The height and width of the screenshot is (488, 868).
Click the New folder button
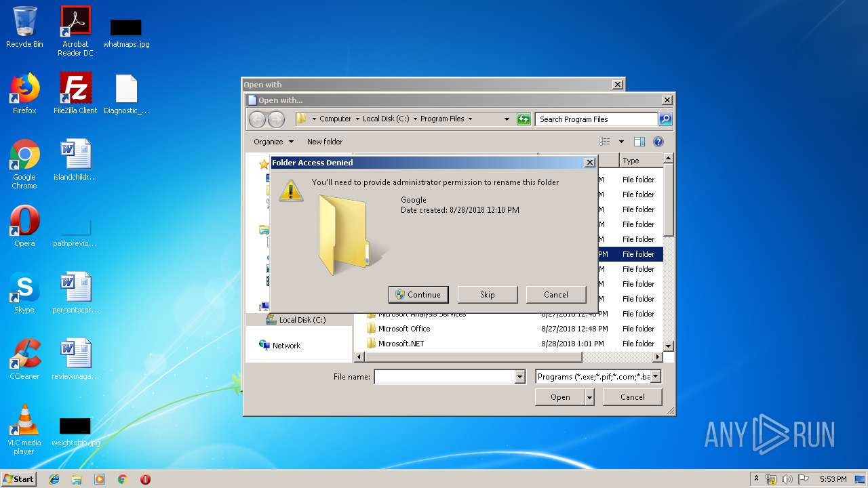tap(325, 142)
